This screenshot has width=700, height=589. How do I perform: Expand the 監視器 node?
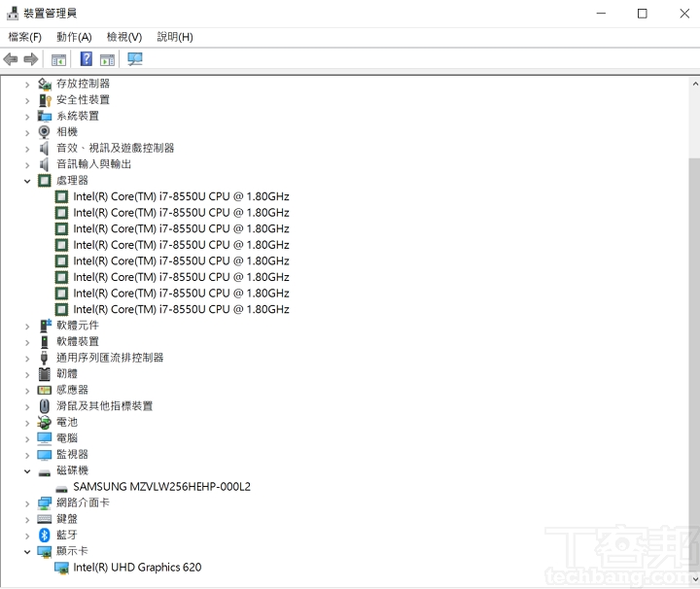[27, 455]
